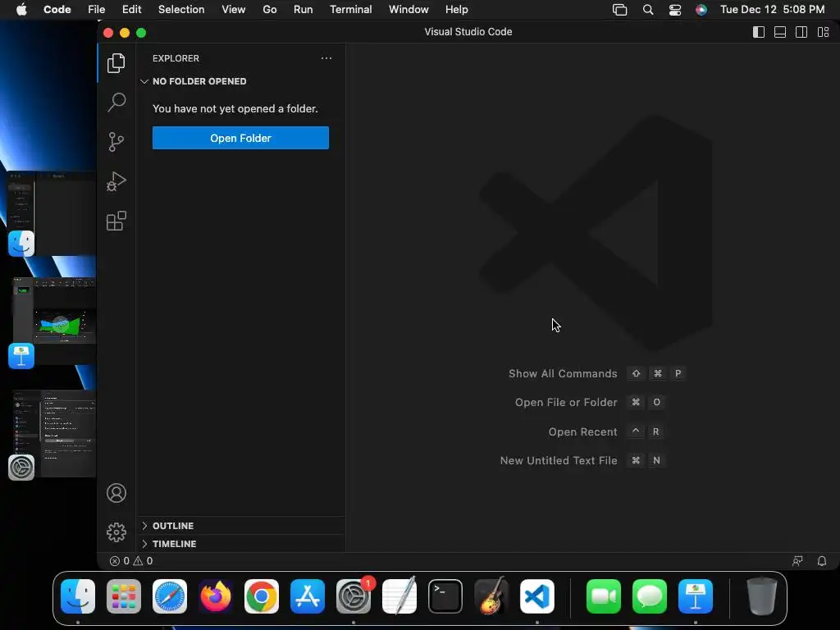The image size is (840, 630).
Task: Open App Store from the Dock
Action: tap(308, 596)
